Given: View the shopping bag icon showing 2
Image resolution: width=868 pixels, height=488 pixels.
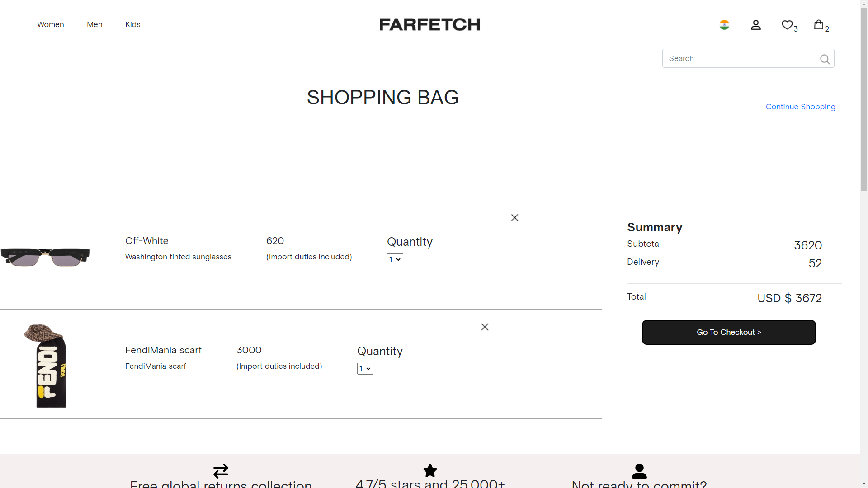Looking at the screenshot, I should click(x=819, y=25).
